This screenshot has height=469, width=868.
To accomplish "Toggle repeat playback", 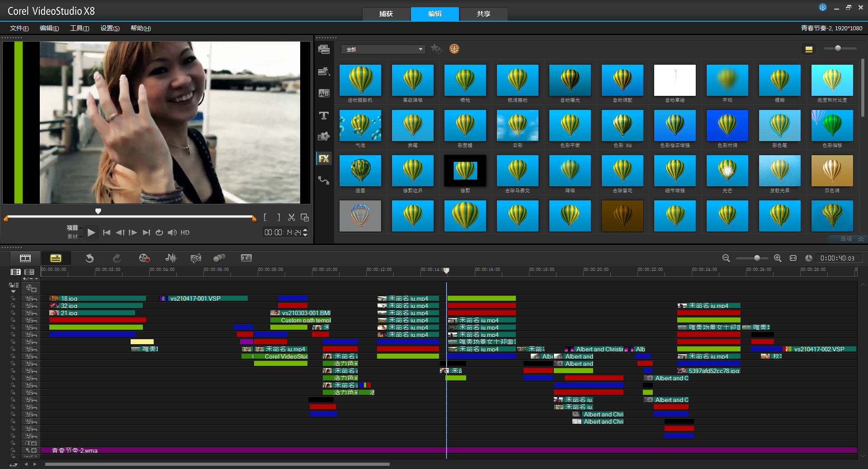I will 159,232.
